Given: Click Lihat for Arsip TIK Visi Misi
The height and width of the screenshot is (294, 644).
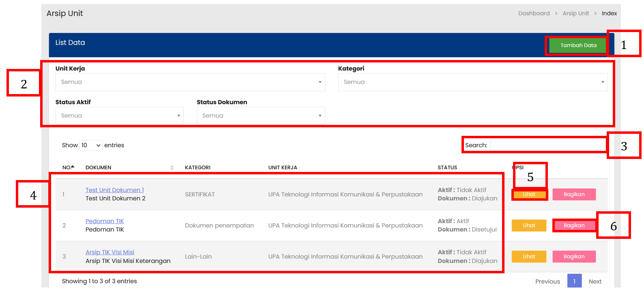Looking at the screenshot, I should (529, 257).
